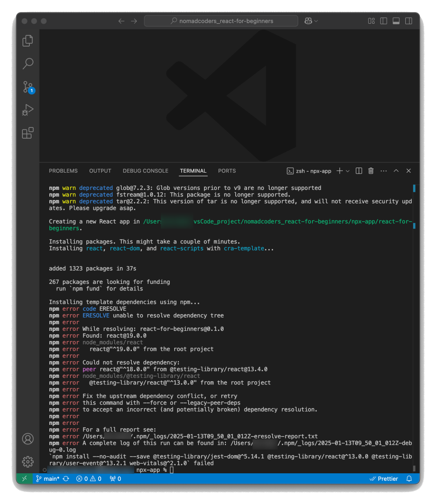Click 'Installing template dependencies using npm...' line
This screenshot has width=436, height=504.
coord(124,302)
